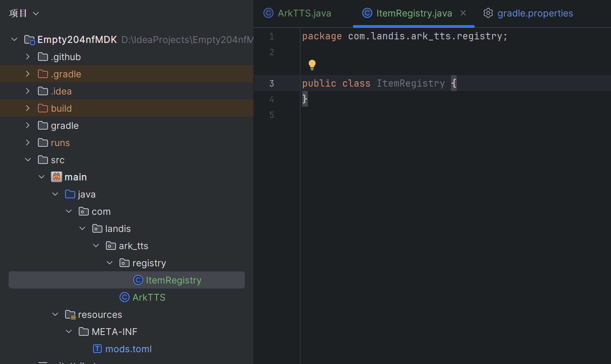
Task: Click the runs folder icon
Action: (43, 142)
